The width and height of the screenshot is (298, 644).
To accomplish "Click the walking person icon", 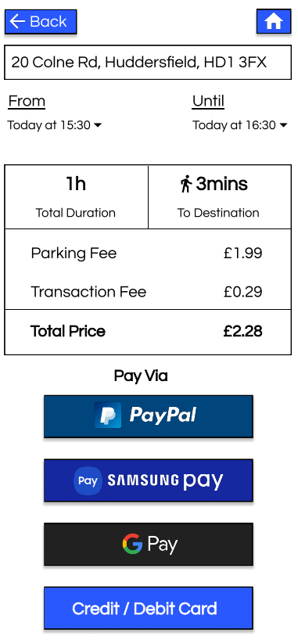I will pyautogui.click(x=186, y=184).
